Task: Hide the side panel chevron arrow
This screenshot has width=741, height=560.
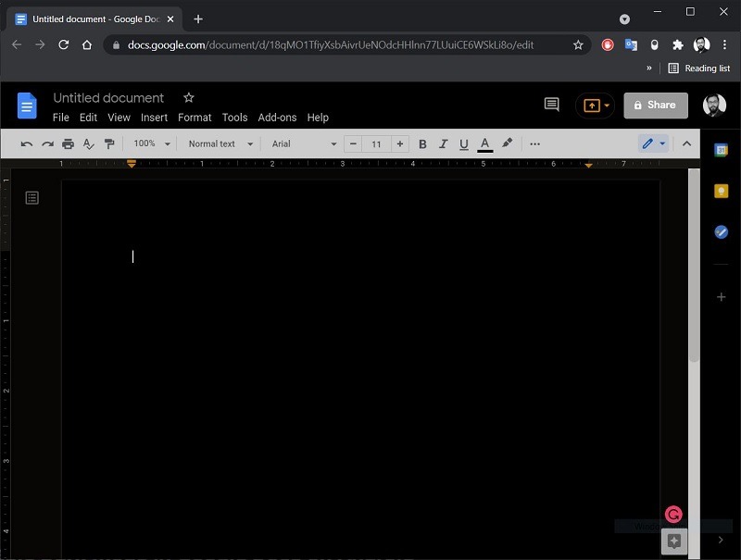Action: (x=721, y=540)
